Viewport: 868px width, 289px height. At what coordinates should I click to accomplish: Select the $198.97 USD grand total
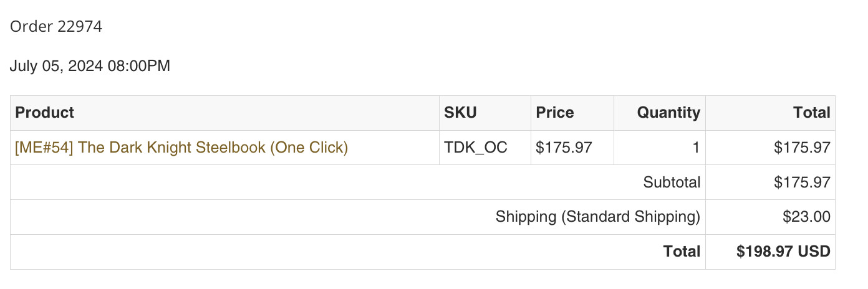point(783,252)
